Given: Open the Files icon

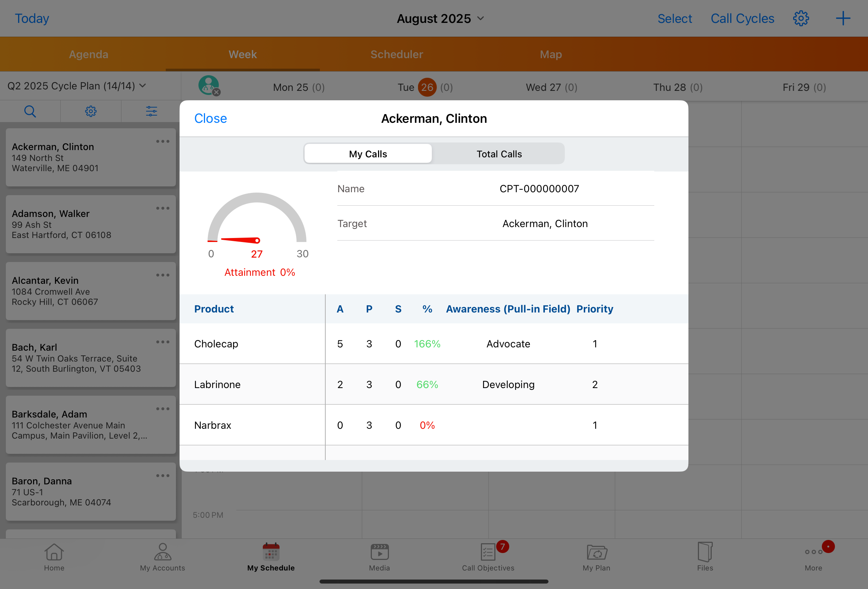Looking at the screenshot, I should point(705,552).
